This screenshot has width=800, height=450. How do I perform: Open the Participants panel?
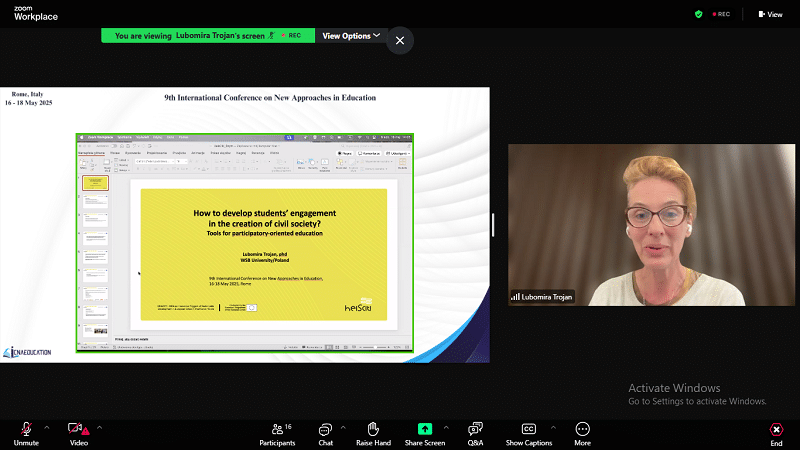[276, 428]
